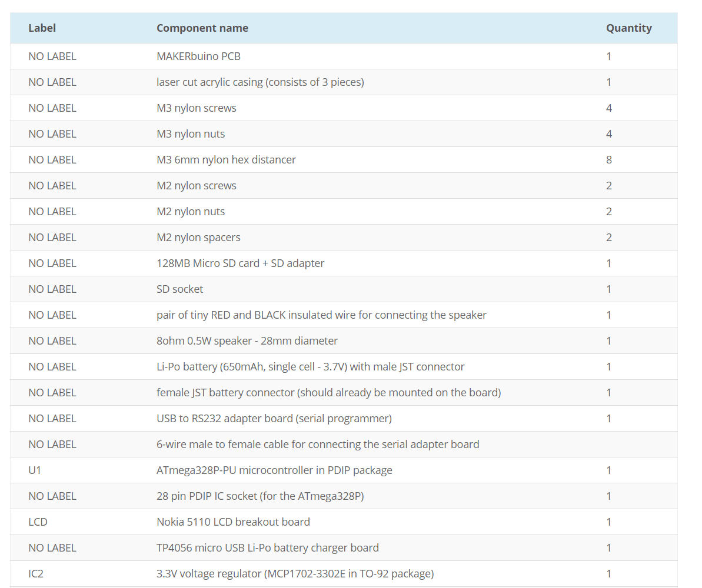Select the '6-wire male to female cable' text
This screenshot has height=588, width=702.
pyautogui.click(x=318, y=445)
